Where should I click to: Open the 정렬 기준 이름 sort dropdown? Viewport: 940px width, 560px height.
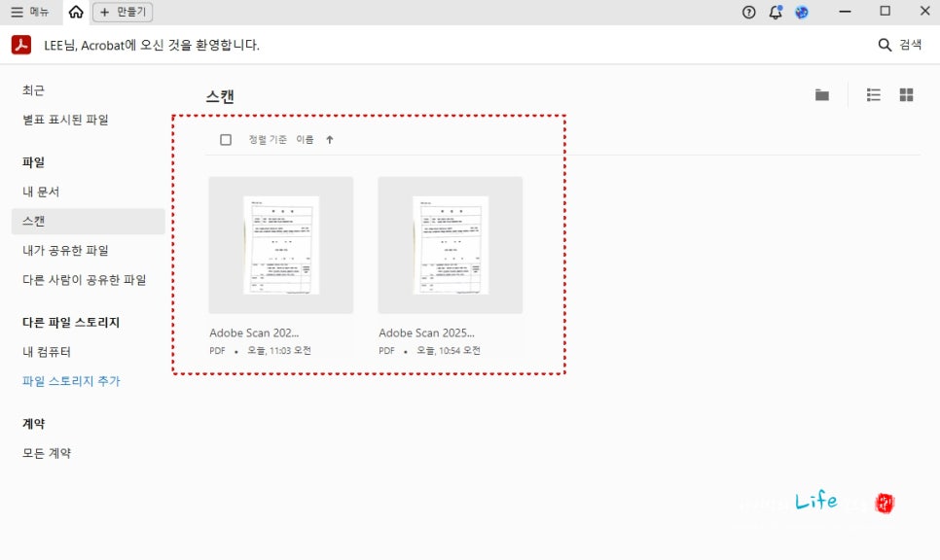click(x=281, y=140)
